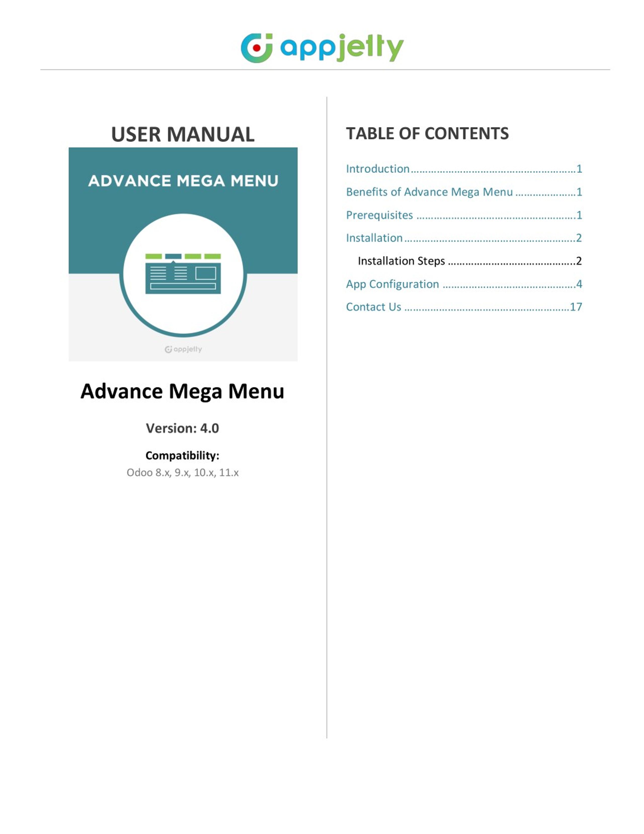
Task: Open Benefits of Advance Mega Menu link
Action: pos(464,192)
